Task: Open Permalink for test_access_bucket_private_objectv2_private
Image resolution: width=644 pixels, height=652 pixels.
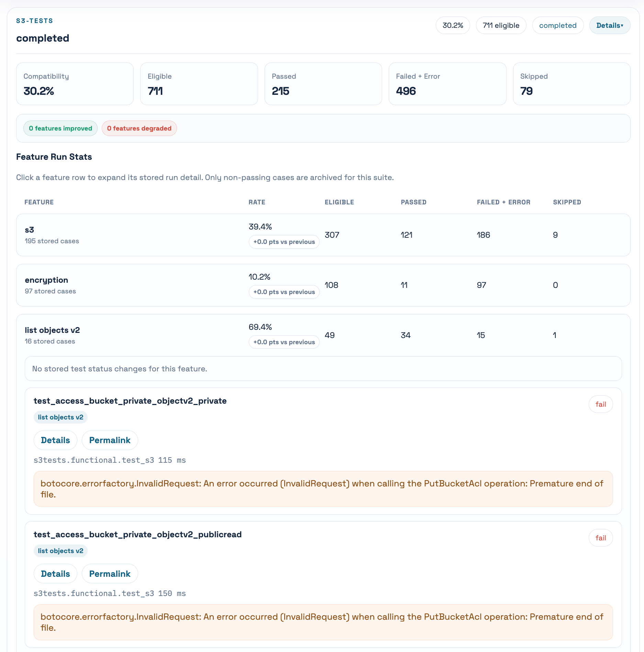Action: [x=110, y=440]
